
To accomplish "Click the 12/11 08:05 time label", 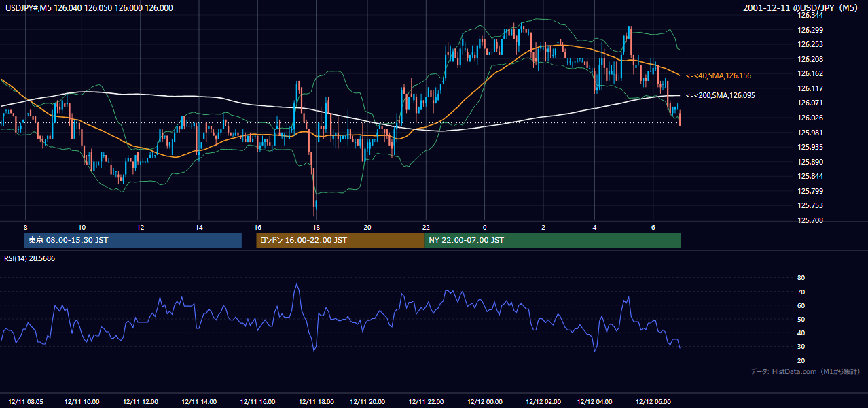I will (x=26, y=402).
